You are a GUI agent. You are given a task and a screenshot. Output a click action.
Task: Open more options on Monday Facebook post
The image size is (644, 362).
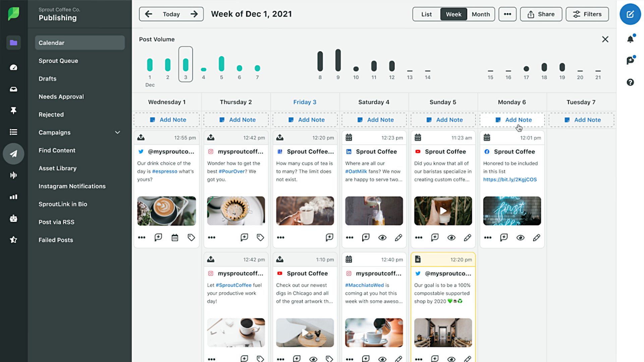488,237
